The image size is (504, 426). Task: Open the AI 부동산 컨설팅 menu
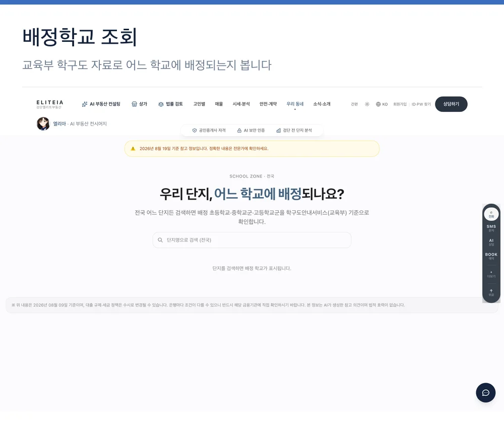coord(101,104)
